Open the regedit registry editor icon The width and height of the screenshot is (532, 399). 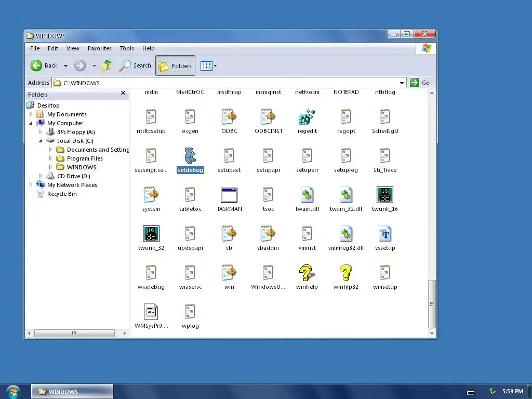click(307, 117)
